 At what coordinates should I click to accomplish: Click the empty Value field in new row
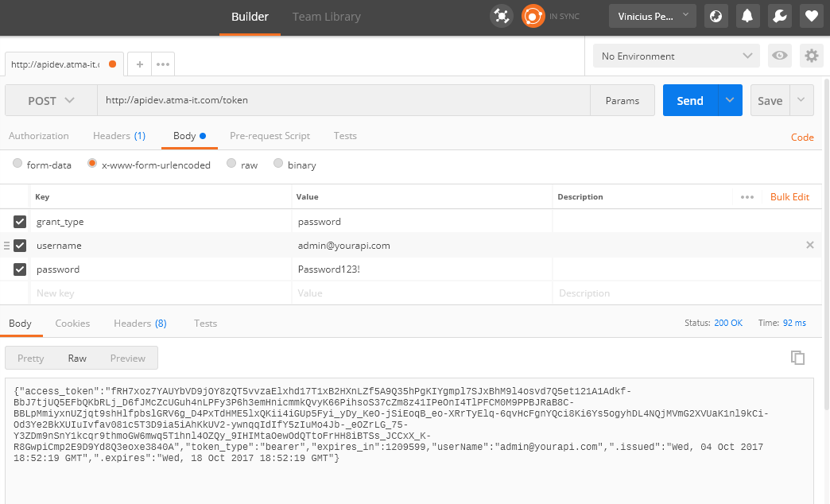pyautogui.click(x=422, y=293)
